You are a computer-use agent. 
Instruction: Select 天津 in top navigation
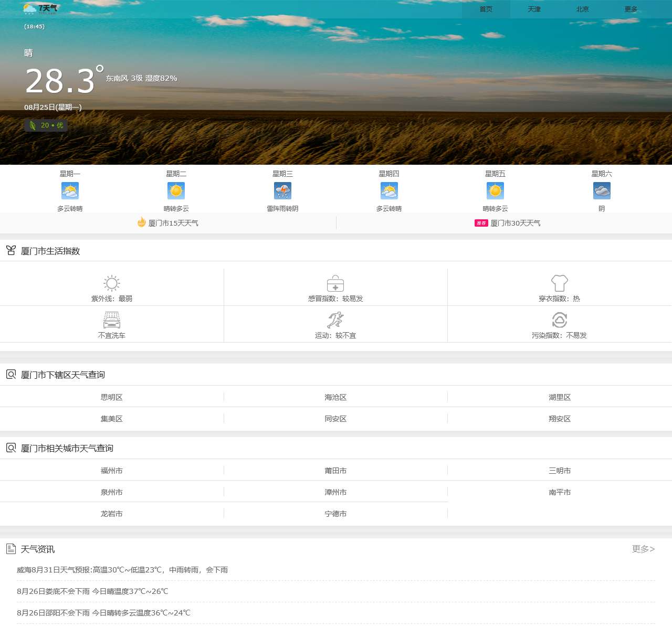(534, 9)
